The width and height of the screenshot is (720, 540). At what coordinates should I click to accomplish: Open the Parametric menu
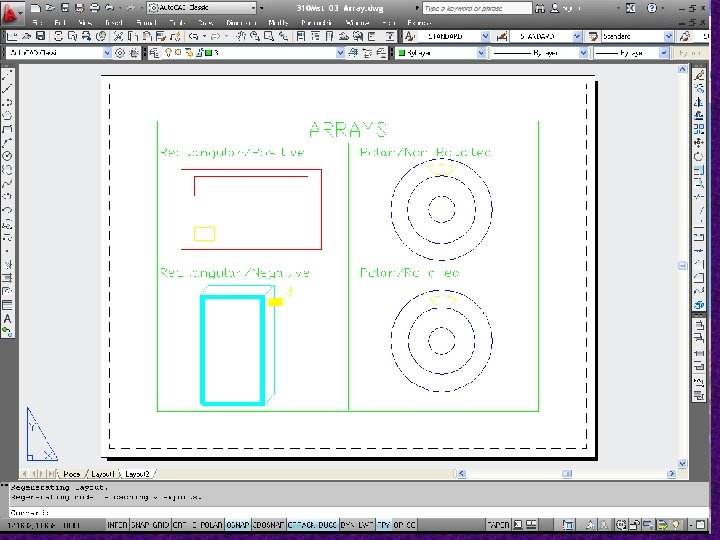click(x=316, y=22)
